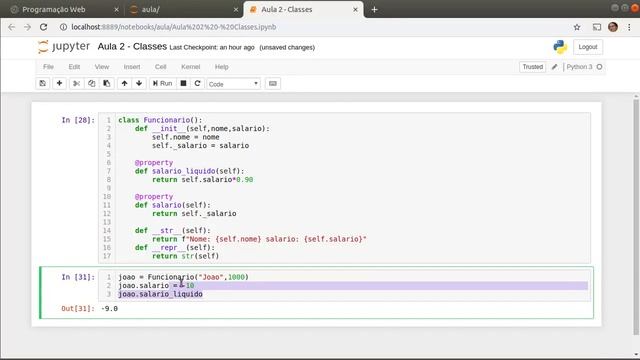The width and height of the screenshot is (640, 360).
Task: Click the Python 3 kernel indicator circle
Action: (599, 67)
